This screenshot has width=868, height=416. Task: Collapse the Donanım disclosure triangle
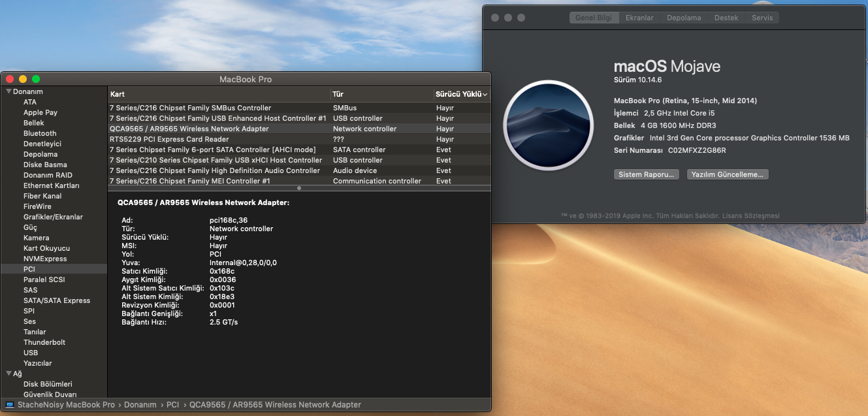pyautogui.click(x=8, y=92)
